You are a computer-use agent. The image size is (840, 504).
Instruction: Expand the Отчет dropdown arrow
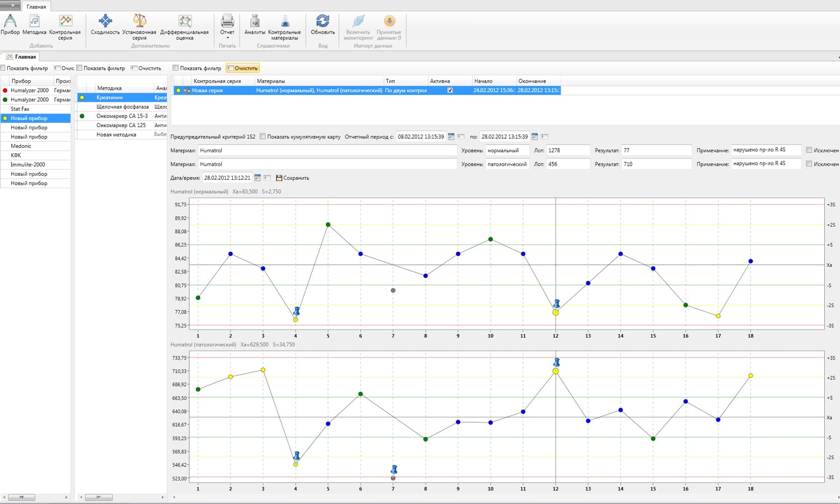[227, 38]
